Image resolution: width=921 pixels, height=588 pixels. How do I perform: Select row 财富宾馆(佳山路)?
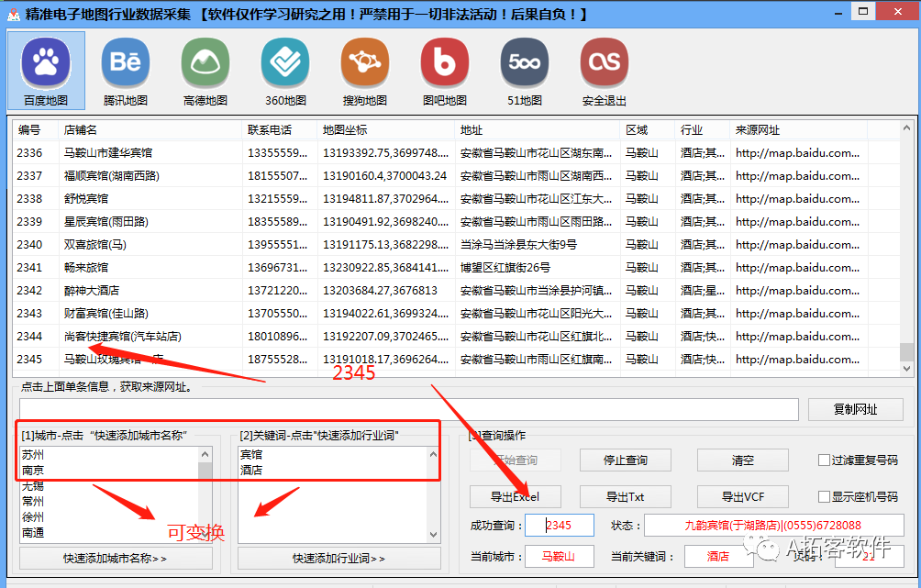pos(456,313)
